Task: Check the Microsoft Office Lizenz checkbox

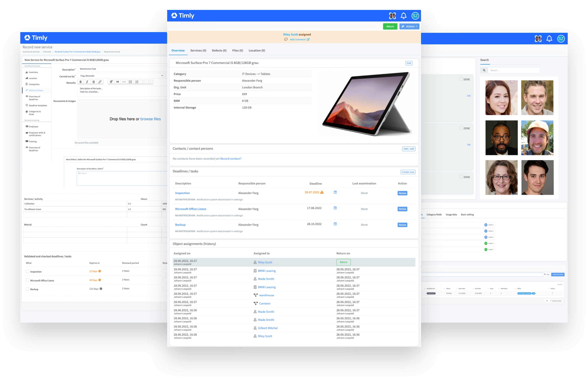Action: point(27,280)
